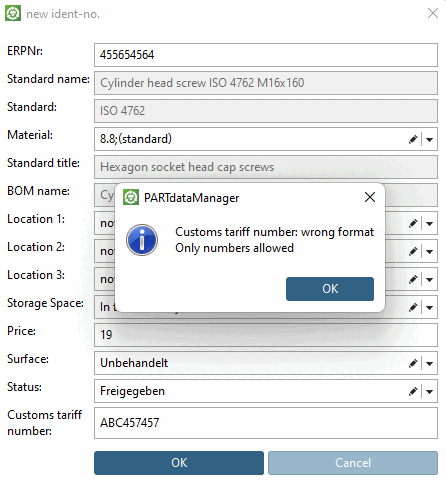The image size is (446, 483).
Task: Close the new ident-no. window
Action: (433, 13)
